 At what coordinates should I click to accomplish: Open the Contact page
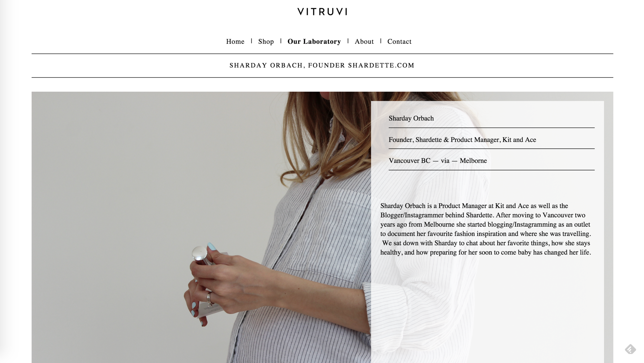click(x=399, y=42)
